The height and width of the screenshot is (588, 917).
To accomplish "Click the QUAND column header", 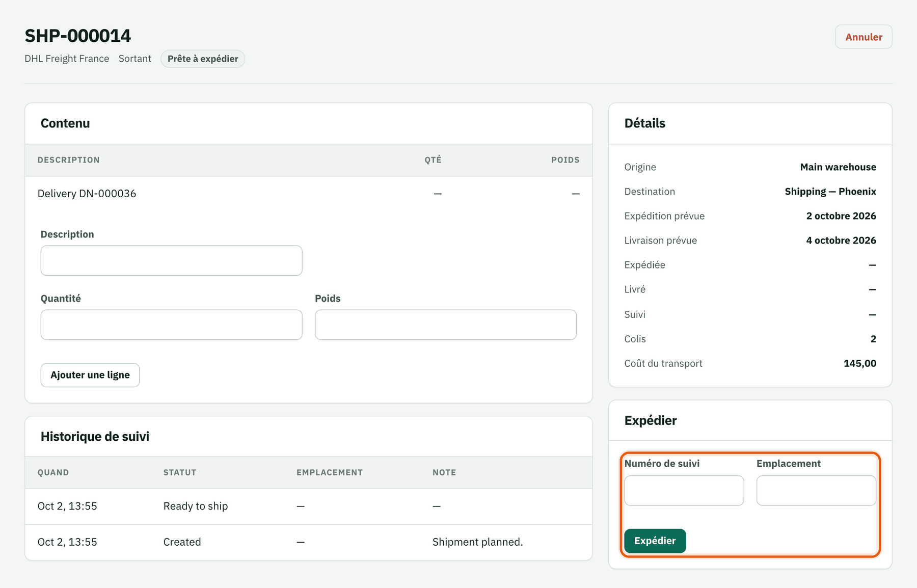I will [x=53, y=473].
